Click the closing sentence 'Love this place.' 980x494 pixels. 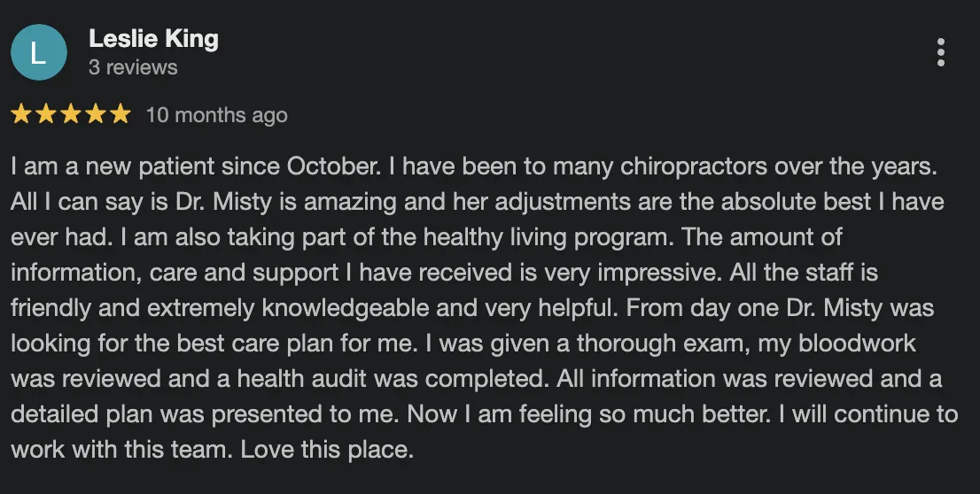pos(327,451)
